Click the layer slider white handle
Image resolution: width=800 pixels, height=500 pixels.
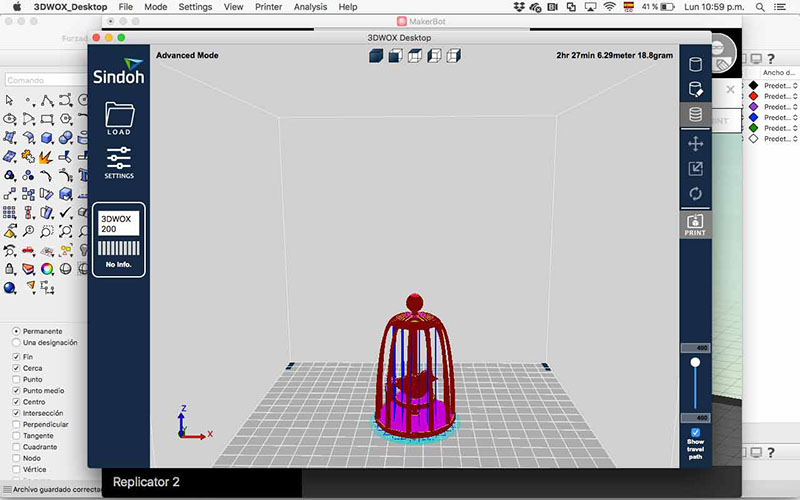pyautogui.click(x=695, y=363)
